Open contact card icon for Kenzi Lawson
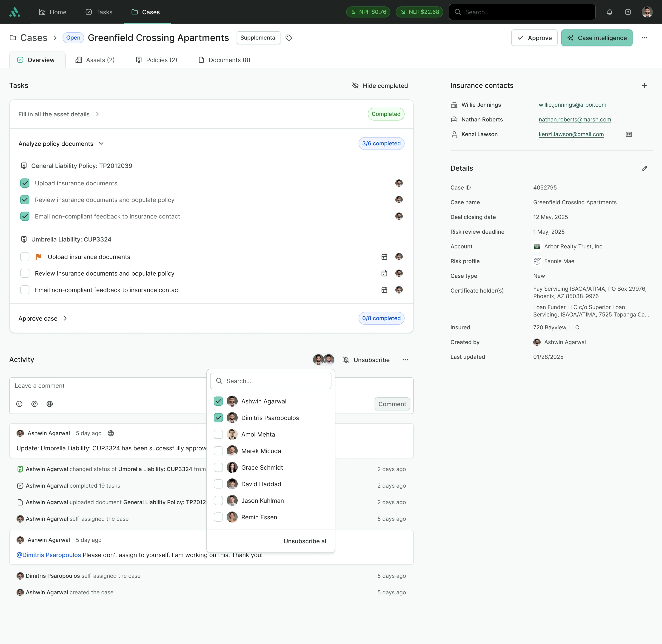 click(628, 135)
